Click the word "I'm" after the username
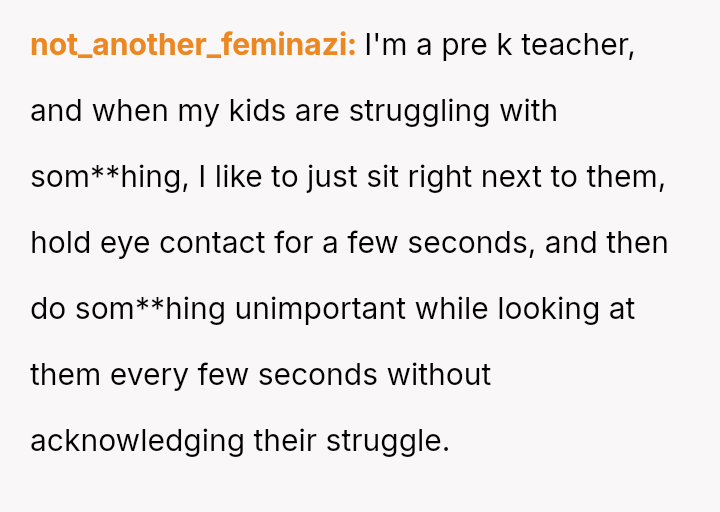The image size is (720, 512). pyautogui.click(x=385, y=45)
